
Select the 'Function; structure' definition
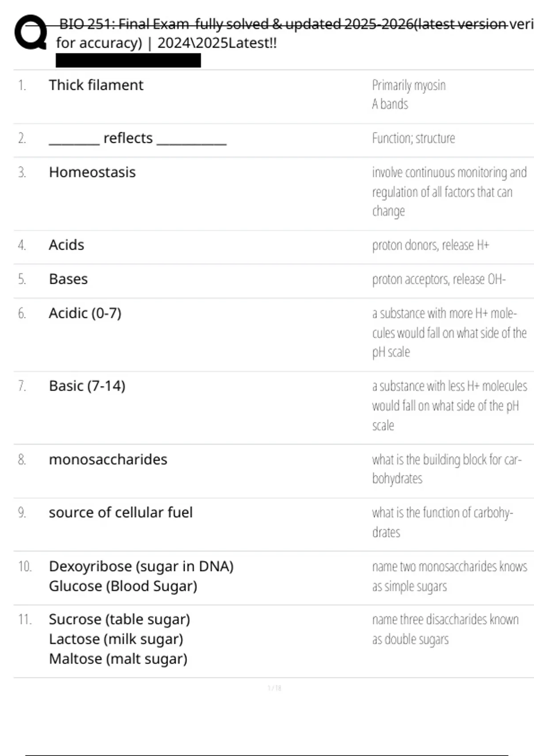point(413,138)
